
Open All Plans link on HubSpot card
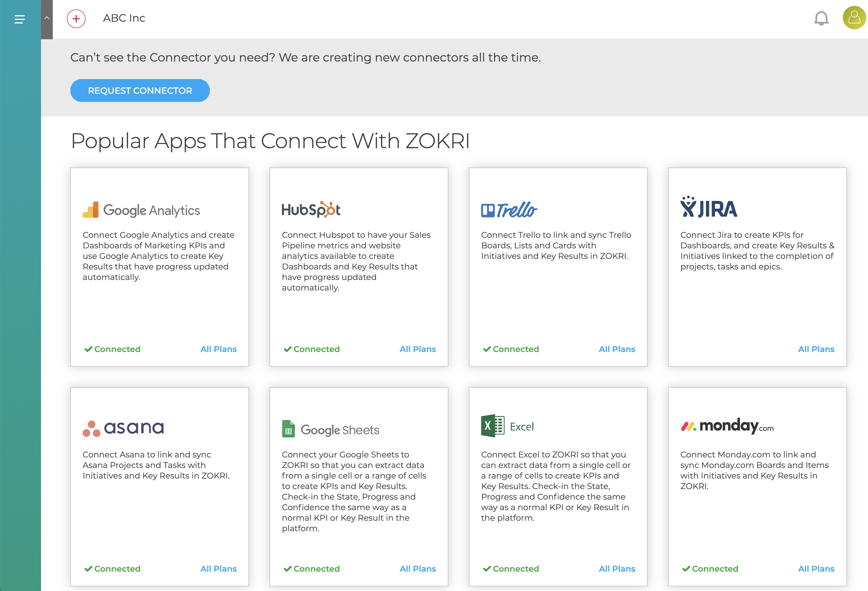pyautogui.click(x=418, y=349)
